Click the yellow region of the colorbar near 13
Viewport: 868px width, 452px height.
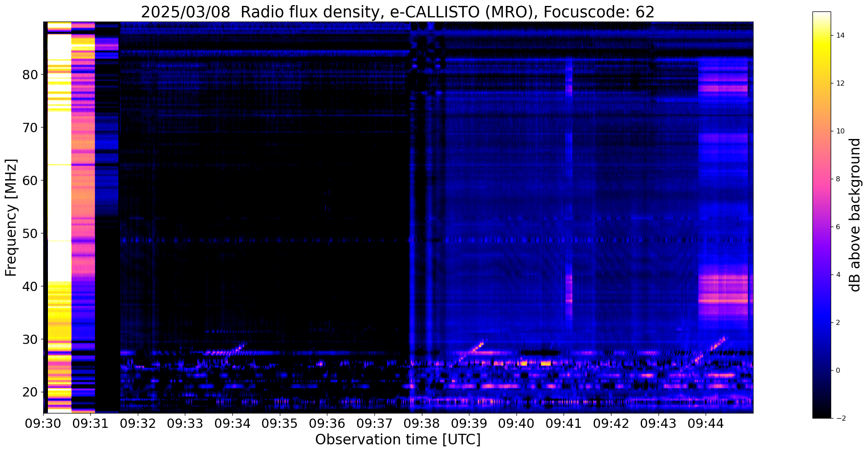[x=821, y=59]
